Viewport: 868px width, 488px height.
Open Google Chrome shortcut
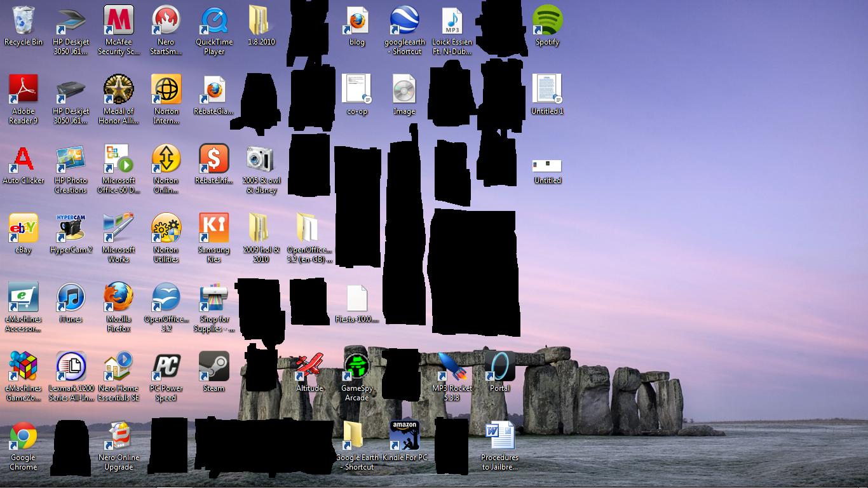point(24,436)
